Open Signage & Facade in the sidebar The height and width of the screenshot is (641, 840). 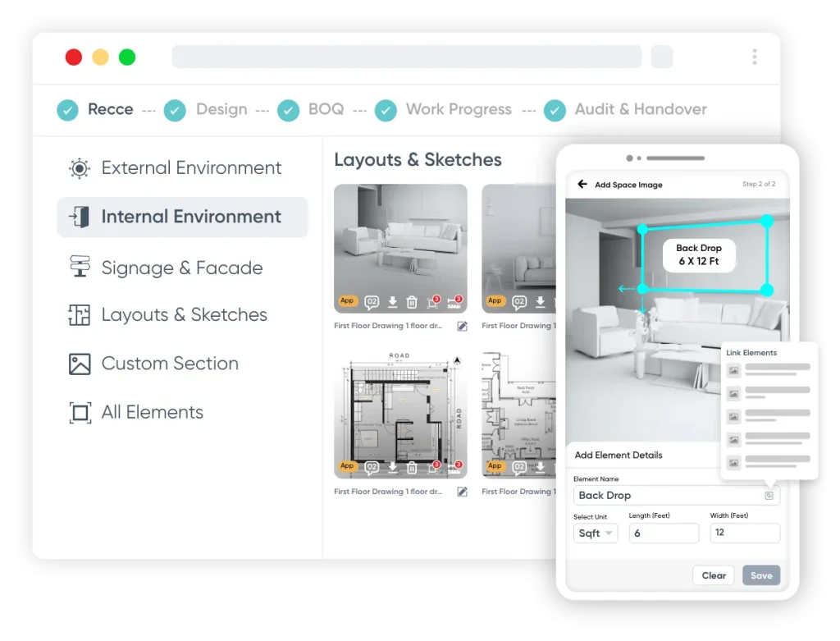tap(181, 268)
